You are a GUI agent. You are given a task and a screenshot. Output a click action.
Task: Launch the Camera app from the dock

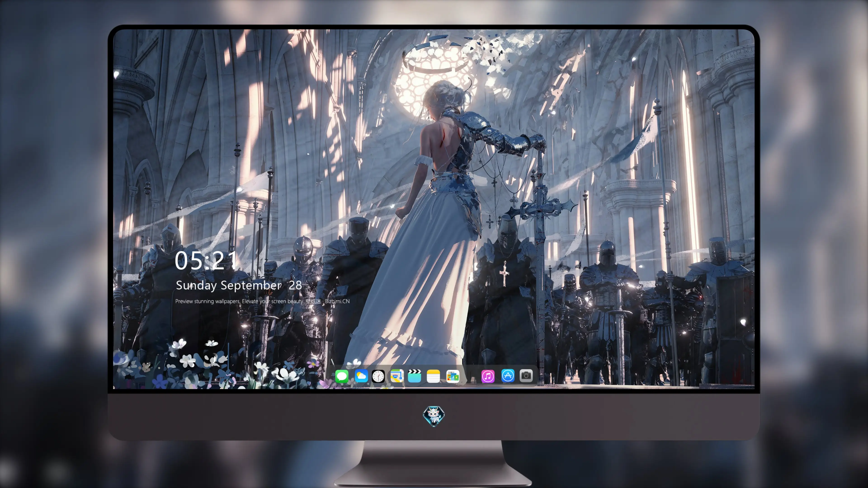[526, 375]
